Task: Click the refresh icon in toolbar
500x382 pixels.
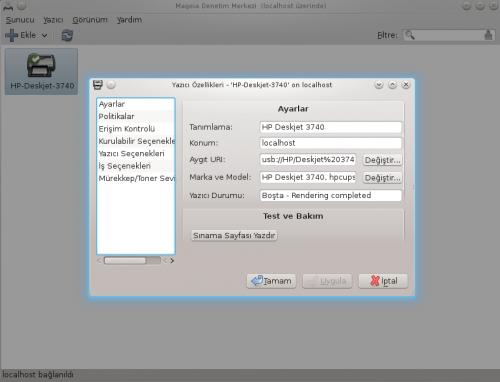Action: (x=67, y=35)
